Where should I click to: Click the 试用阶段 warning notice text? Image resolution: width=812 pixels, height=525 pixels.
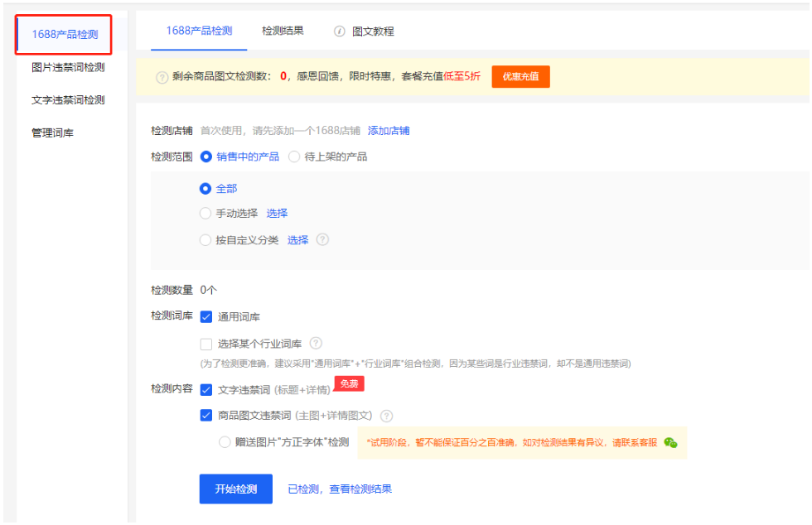[512, 443]
